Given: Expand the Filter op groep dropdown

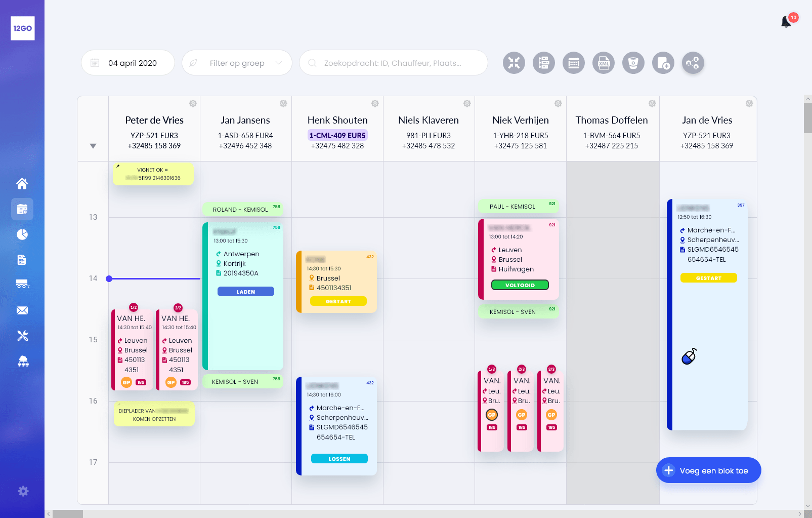Looking at the screenshot, I should tap(237, 63).
